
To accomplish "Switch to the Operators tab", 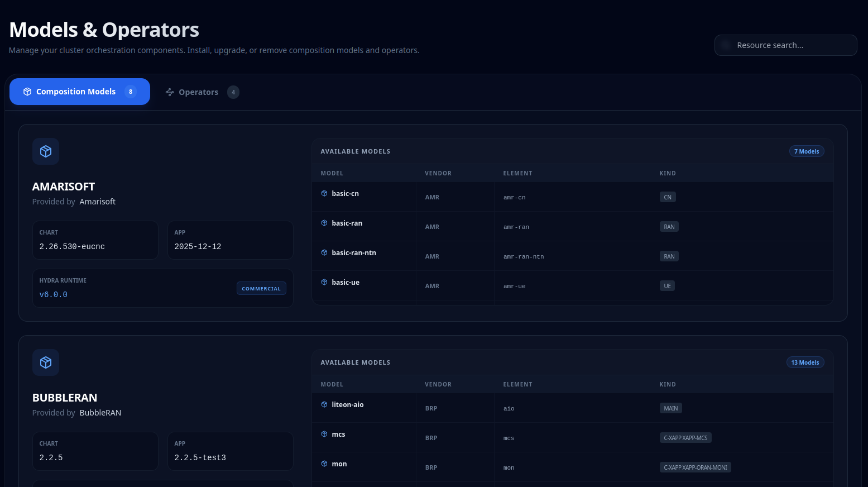I will pyautogui.click(x=202, y=92).
